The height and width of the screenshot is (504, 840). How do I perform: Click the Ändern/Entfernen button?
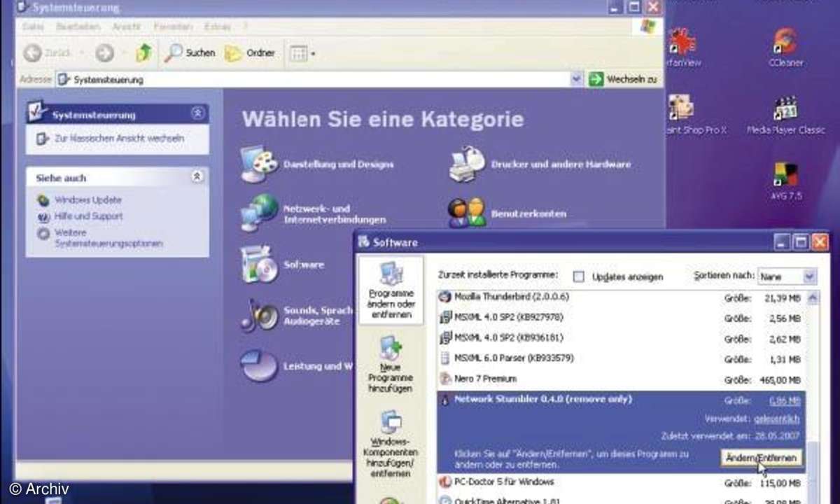pyautogui.click(x=761, y=458)
